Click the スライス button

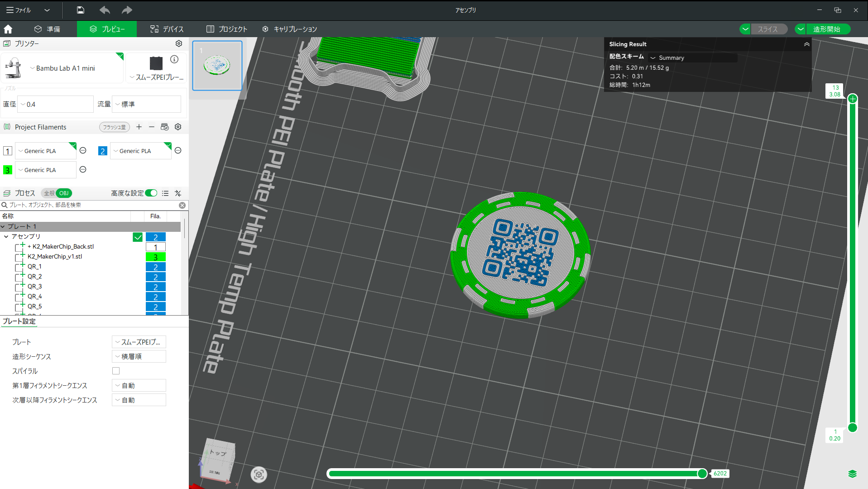click(768, 29)
